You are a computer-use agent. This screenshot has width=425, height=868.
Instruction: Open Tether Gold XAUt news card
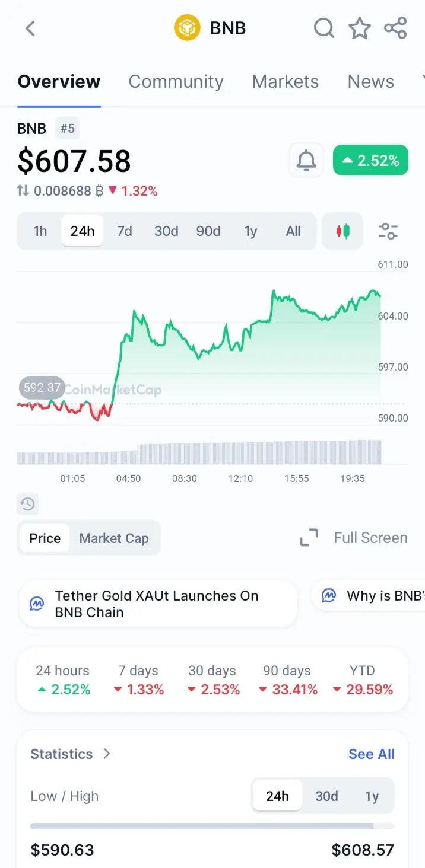[157, 604]
